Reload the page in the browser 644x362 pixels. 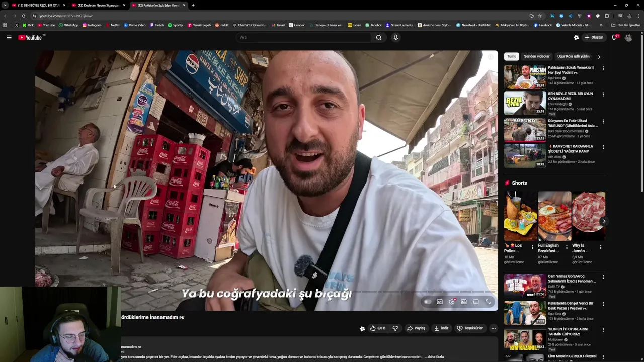[x=23, y=16]
